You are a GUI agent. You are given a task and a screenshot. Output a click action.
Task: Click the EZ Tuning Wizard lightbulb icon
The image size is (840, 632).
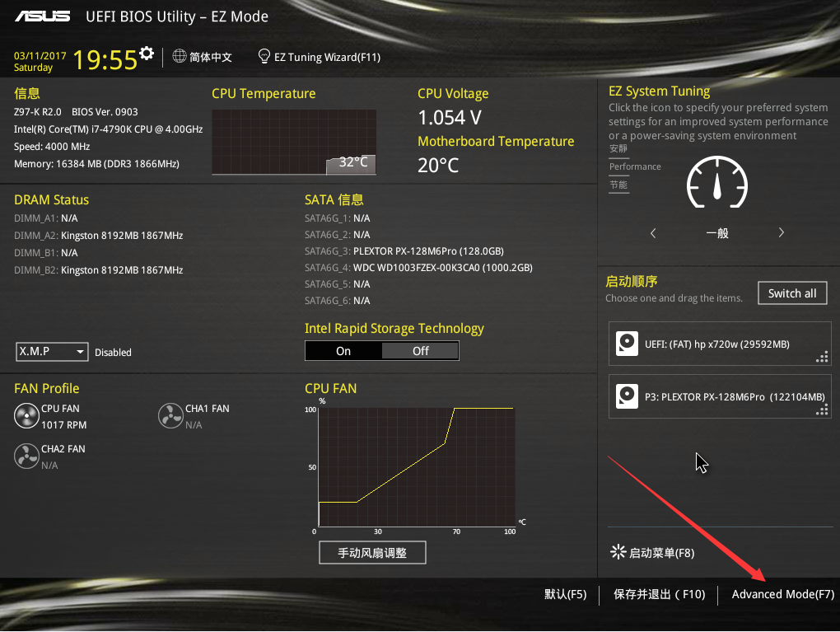(x=264, y=56)
